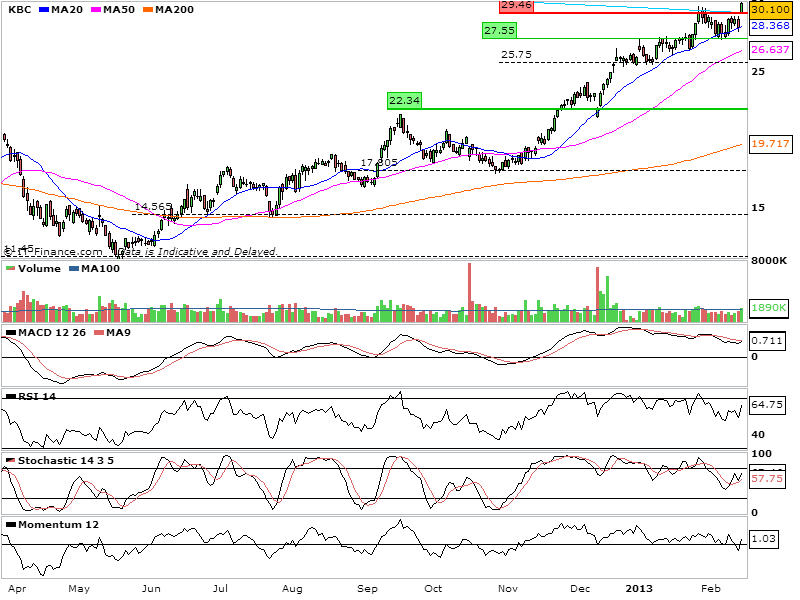Click the MA50 value tag 26.637
The height and width of the screenshot is (600, 800).
pyautogui.click(x=770, y=49)
